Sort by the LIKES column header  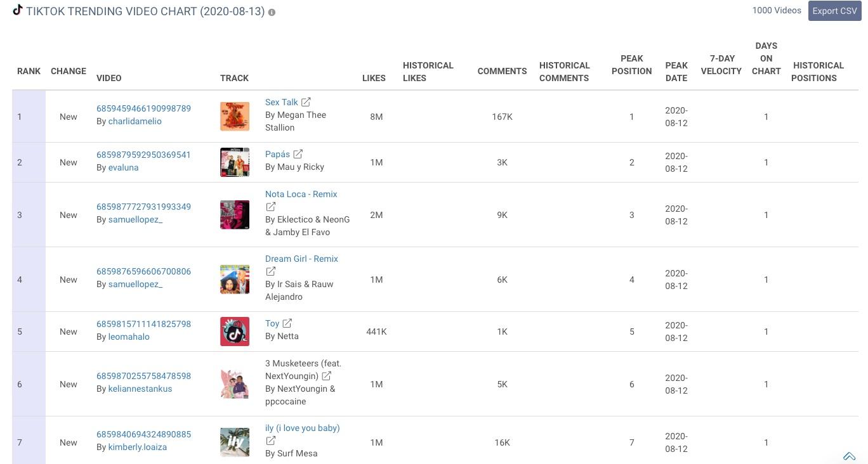[374, 78]
